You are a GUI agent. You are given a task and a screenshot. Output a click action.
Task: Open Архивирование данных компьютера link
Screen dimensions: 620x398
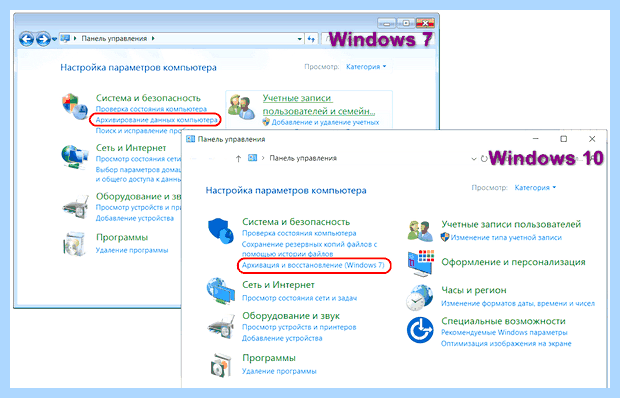[157, 119]
